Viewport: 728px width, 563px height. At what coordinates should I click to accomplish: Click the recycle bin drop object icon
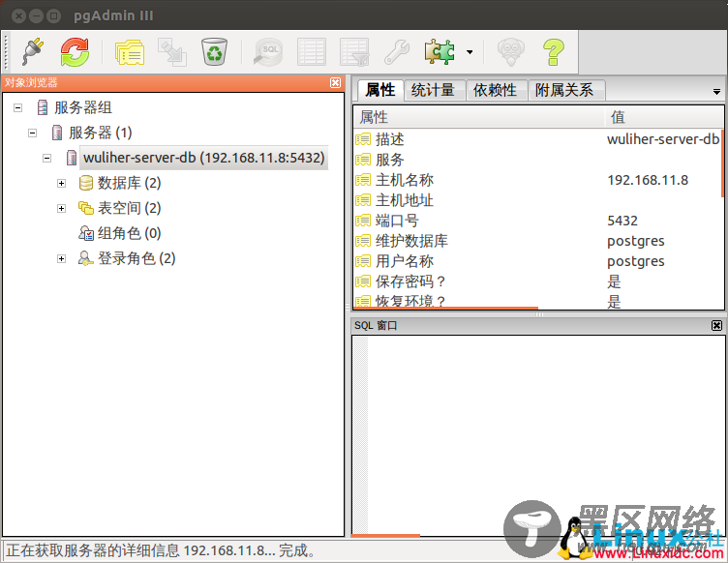tap(214, 52)
